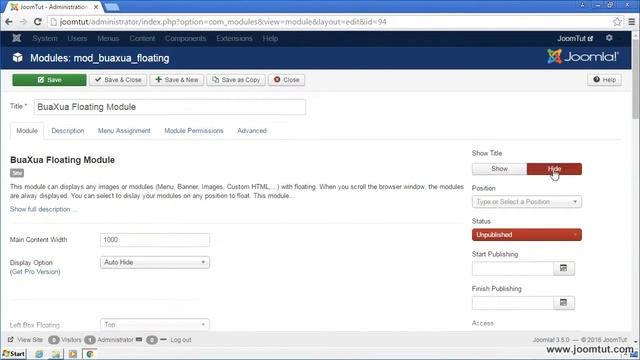Click the Help button in the toolbar

click(x=604, y=80)
